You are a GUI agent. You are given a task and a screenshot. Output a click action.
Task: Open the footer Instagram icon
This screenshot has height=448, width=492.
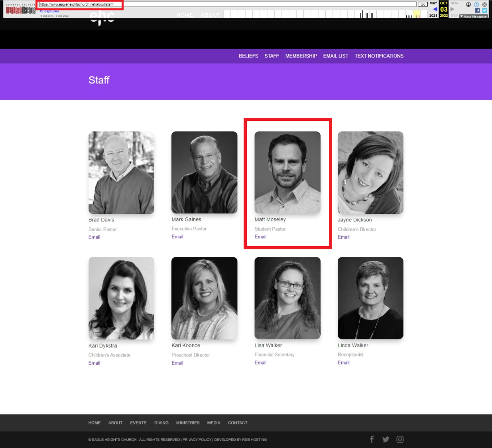point(400,439)
